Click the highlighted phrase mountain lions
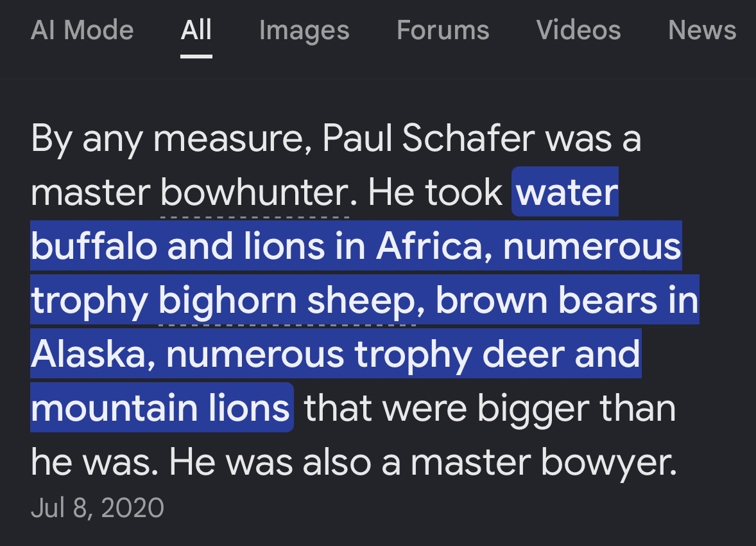Screen dimensions: 756x546 pyautogui.click(x=160, y=408)
